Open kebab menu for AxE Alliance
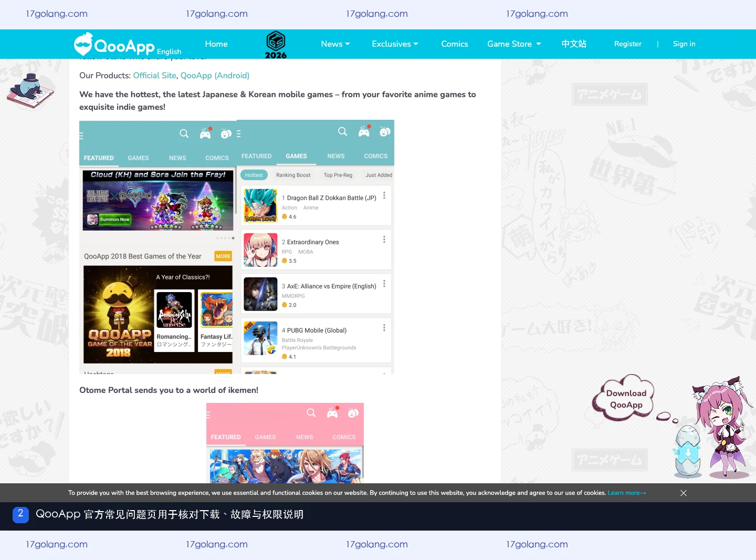Screen dimensions: 756x560 384,283
